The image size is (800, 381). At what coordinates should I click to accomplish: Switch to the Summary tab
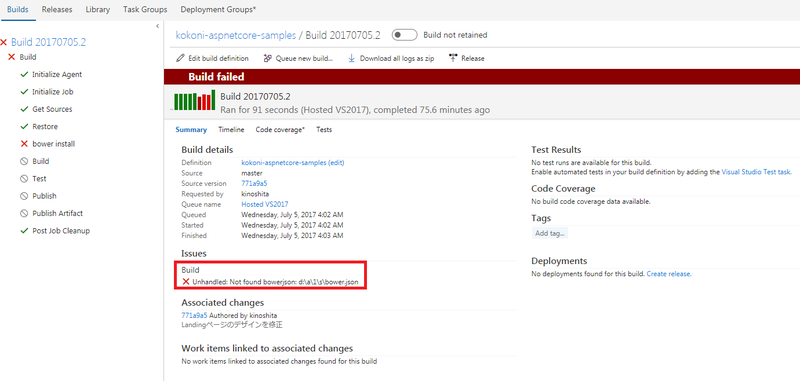pos(191,130)
